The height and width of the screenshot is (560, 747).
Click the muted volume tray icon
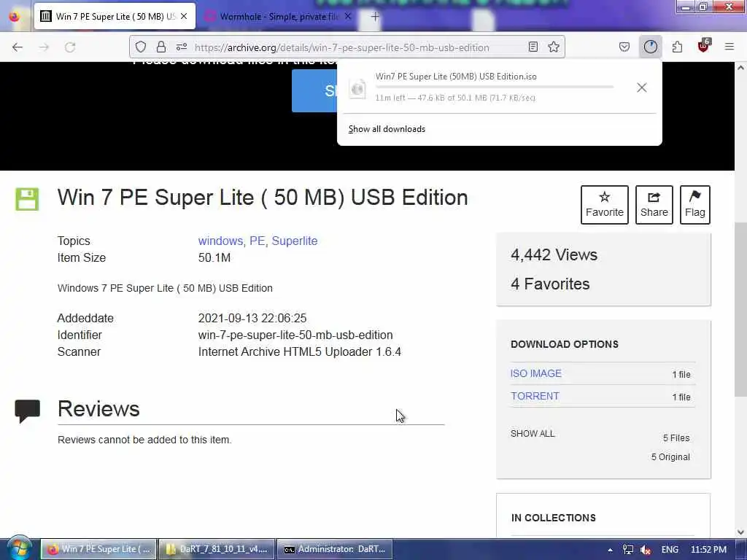(646, 550)
